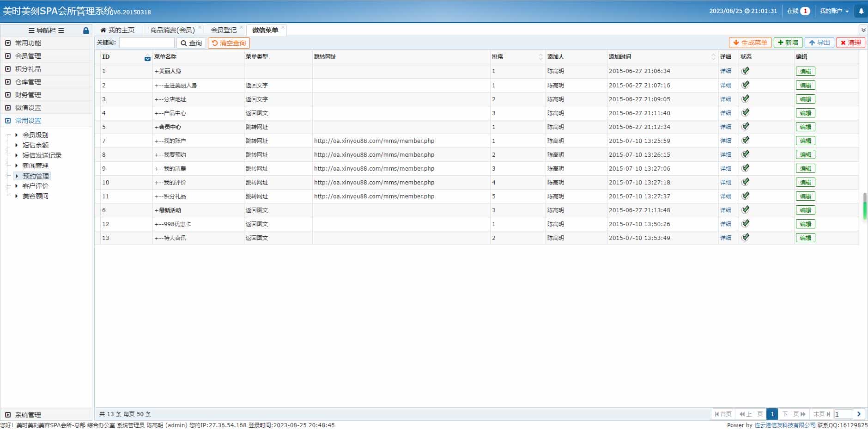Image resolution: width=868 pixels, height=430 pixels.
Task: Expand the 财务管理 navigation section
Action: click(46, 95)
